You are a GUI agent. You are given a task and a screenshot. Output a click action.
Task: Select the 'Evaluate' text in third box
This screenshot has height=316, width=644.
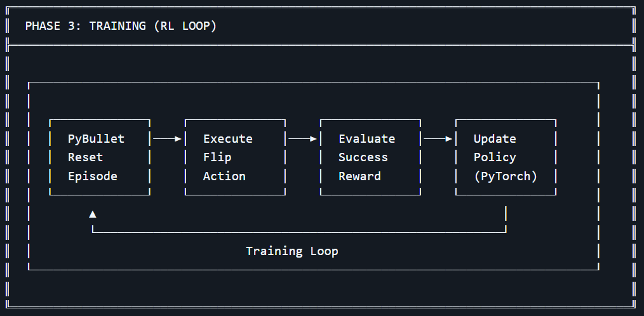pos(366,139)
